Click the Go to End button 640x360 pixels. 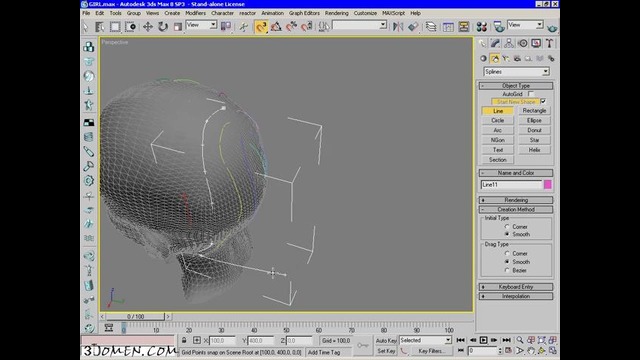507,340
